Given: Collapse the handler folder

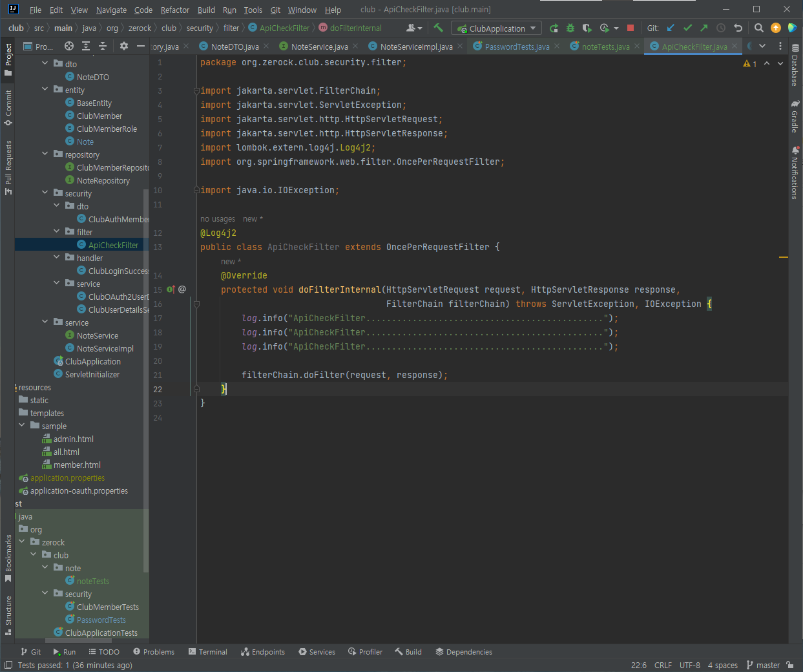Looking at the screenshot, I should coord(56,258).
